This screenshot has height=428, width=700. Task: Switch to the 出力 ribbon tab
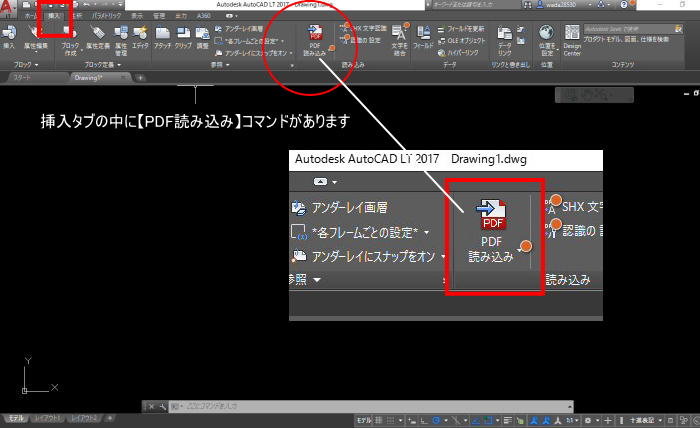tap(181, 16)
